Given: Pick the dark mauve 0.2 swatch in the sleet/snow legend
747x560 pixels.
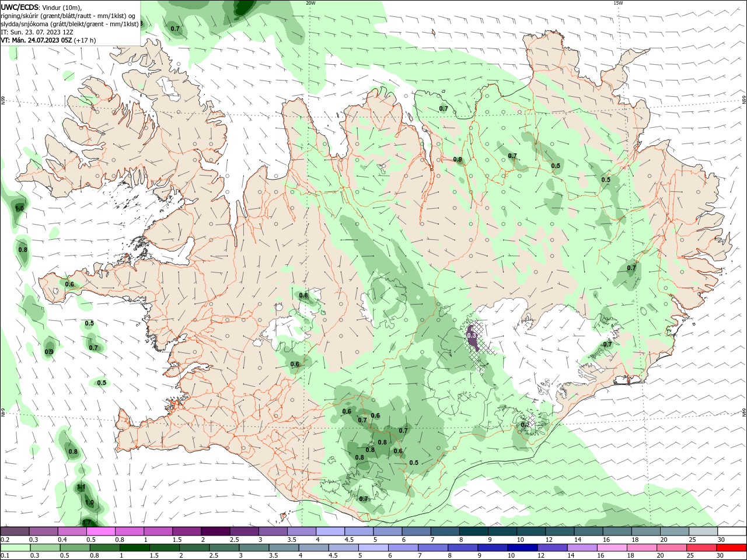Looking at the screenshot, I should (x=15, y=531).
